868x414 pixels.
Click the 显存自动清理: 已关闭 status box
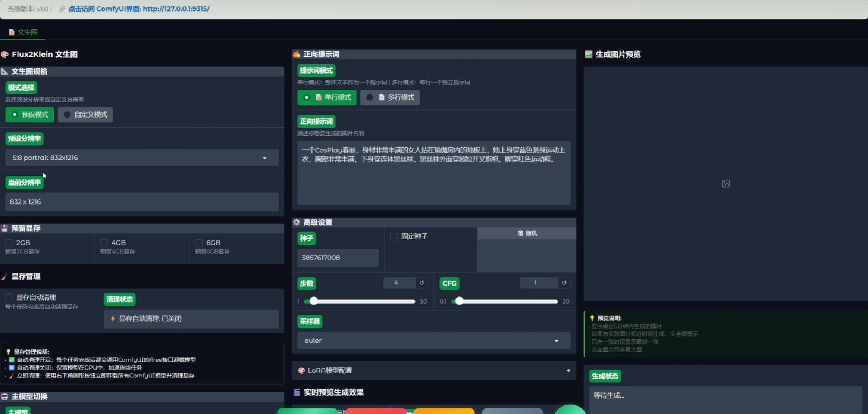(x=191, y=319)
